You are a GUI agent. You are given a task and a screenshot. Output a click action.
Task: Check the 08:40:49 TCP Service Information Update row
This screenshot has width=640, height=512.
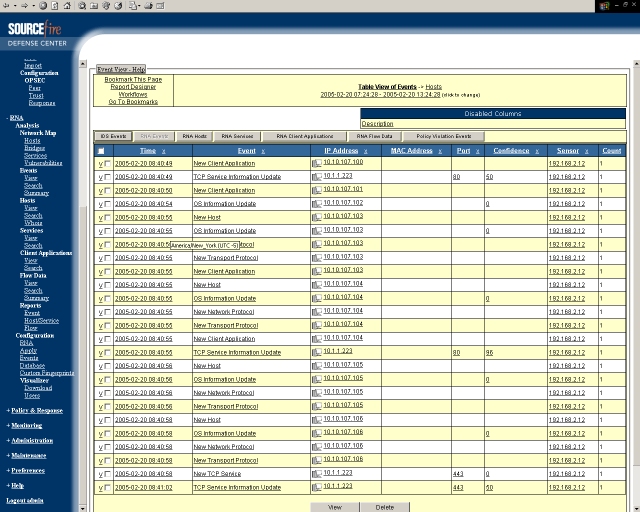click(x=108, y=177)
